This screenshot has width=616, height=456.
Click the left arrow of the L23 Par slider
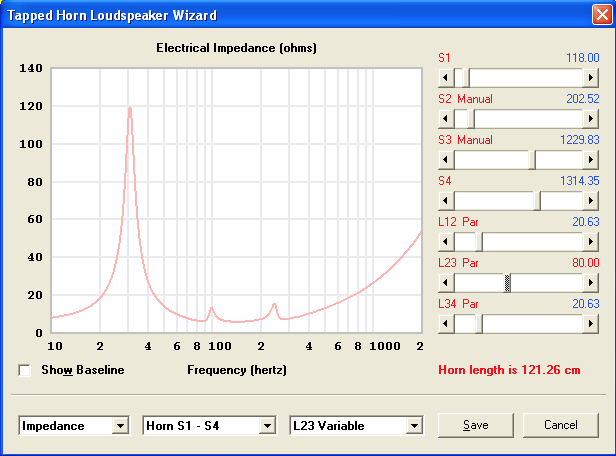446,283
